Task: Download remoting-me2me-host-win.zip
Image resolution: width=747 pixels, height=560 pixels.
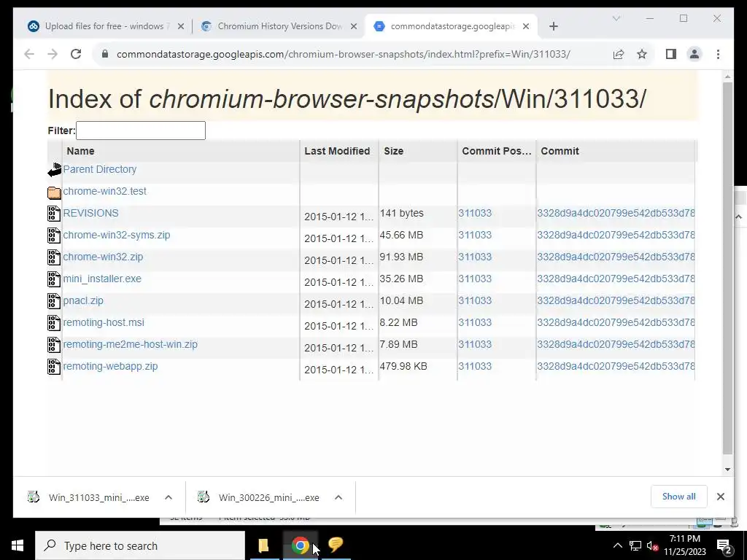Action: (x=130, y=344)
